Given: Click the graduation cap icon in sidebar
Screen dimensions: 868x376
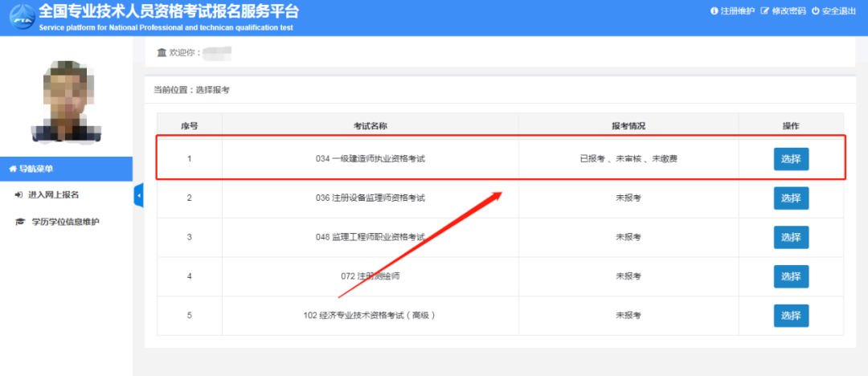Looking at the screenshot, I should pyautogui.click(x=20, y=222).
